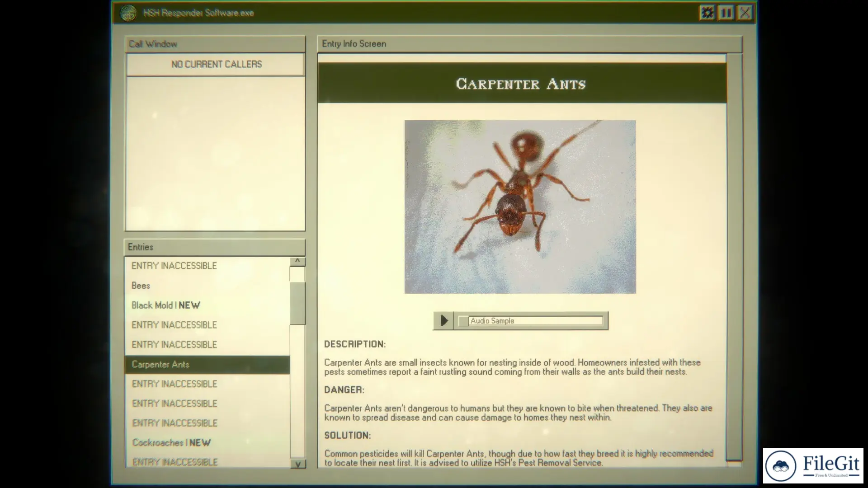Open the Black Mold NEW entry

pyautogui.click(x=207, y=305)
